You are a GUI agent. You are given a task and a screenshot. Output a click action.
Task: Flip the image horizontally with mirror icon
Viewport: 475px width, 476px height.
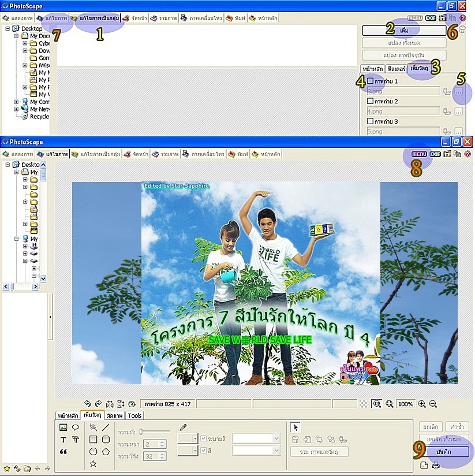[x=110, y=404]
